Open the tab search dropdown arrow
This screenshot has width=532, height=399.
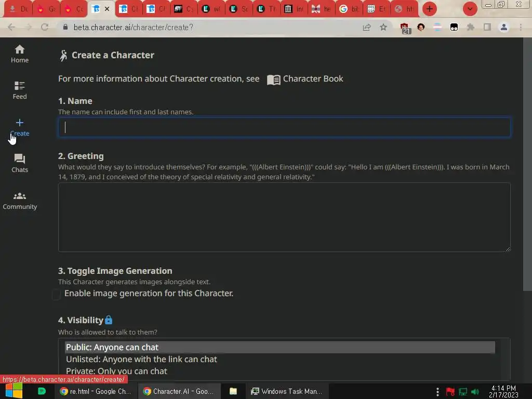[470, 9]
